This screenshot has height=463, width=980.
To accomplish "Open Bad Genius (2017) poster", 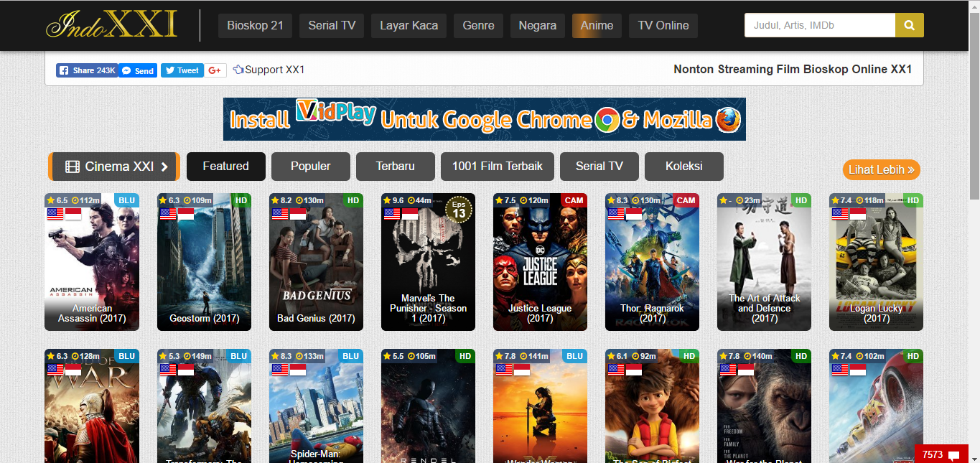I will (316, 262).
